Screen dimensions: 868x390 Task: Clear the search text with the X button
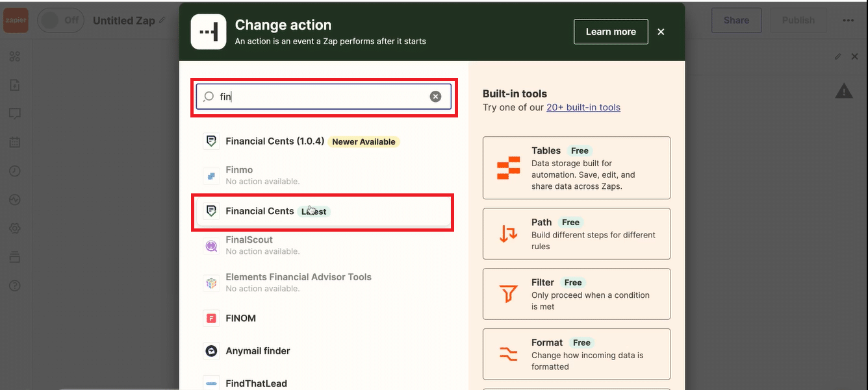click(435, 97)
